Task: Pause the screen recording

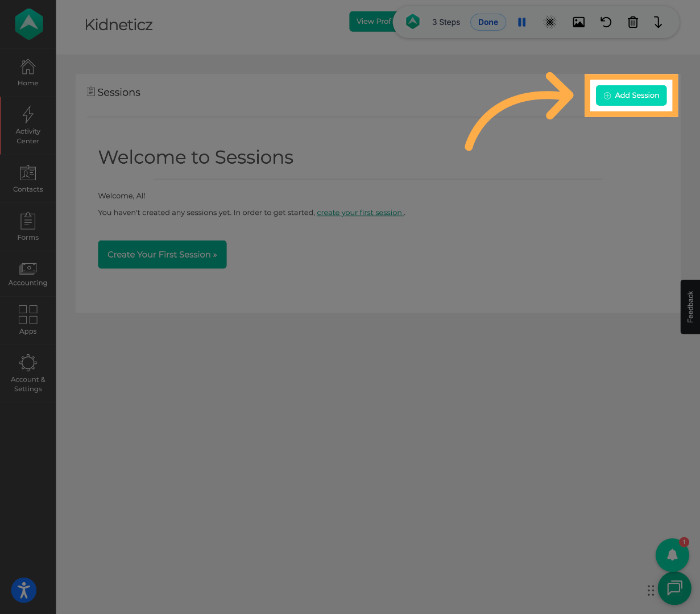Action: pyautogui.click(x=521, y=22)
